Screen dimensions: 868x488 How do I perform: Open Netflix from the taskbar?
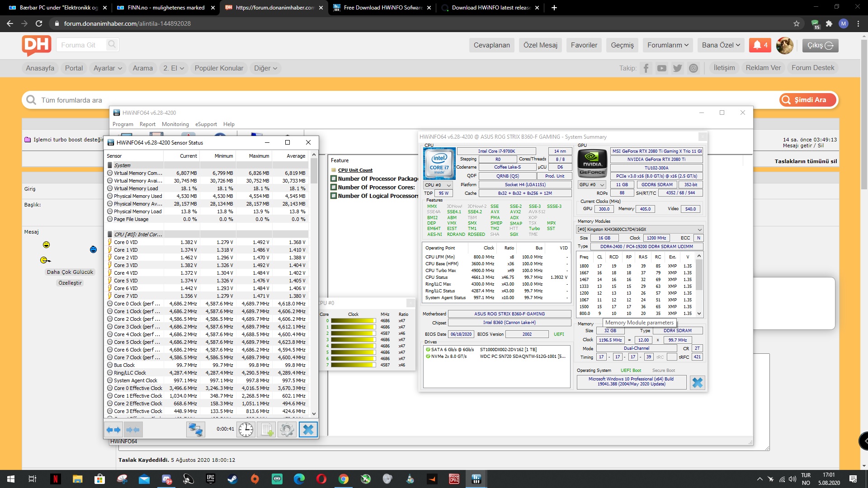tap(56, 479)
